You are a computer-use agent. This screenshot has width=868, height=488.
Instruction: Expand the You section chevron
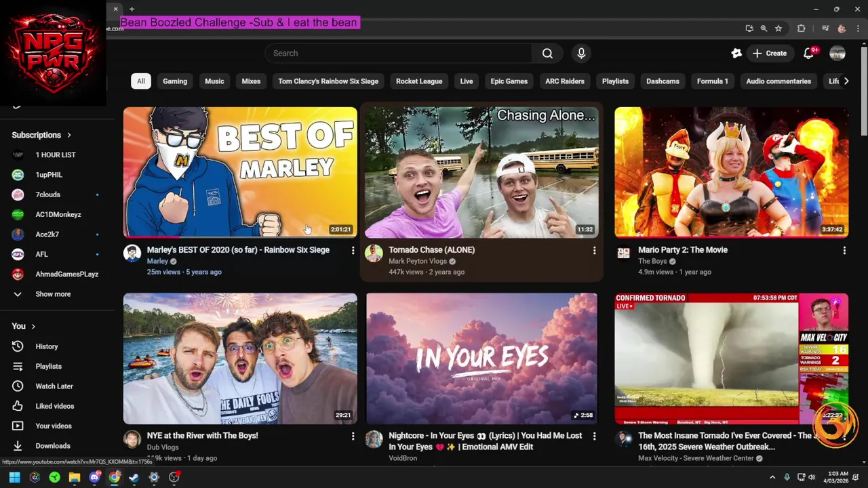(x=33, y=326)
